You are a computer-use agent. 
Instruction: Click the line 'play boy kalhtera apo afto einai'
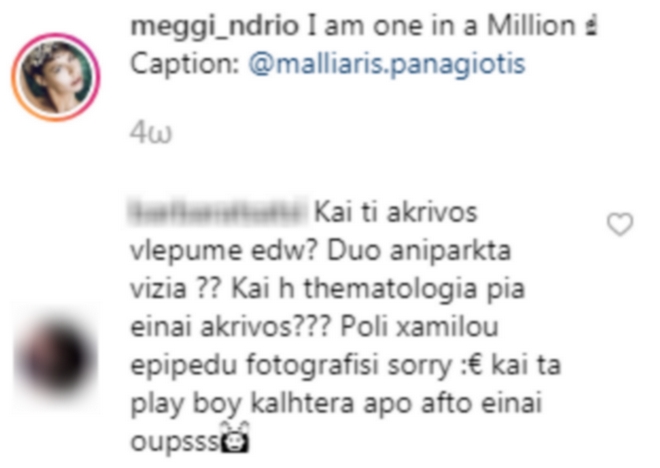(x=336, y=404)
